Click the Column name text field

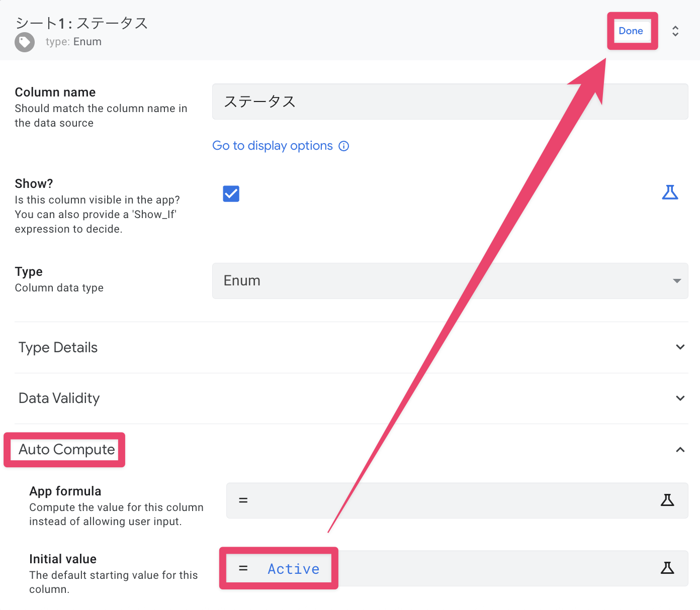coord(450,101)
